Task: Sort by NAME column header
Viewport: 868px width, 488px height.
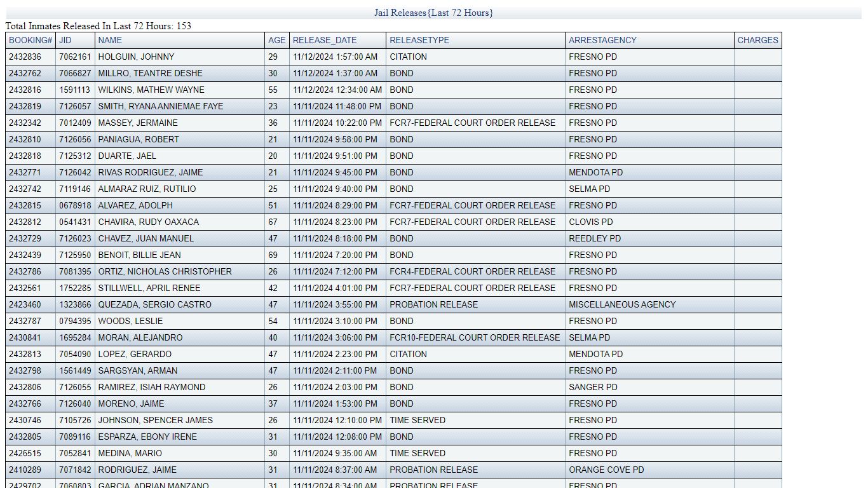Action: [110, 40]
